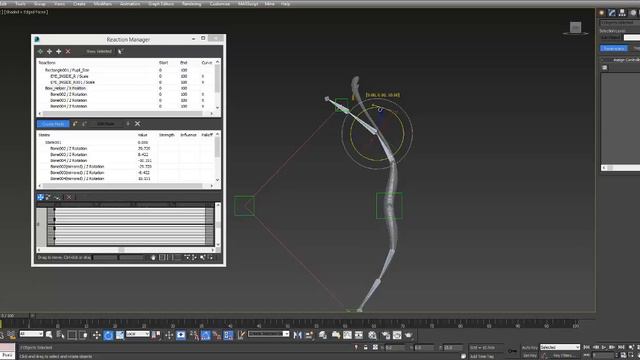Open the Render Setup icon
The width and height of the screenshot is (640, 360).
tap(386, 335)
